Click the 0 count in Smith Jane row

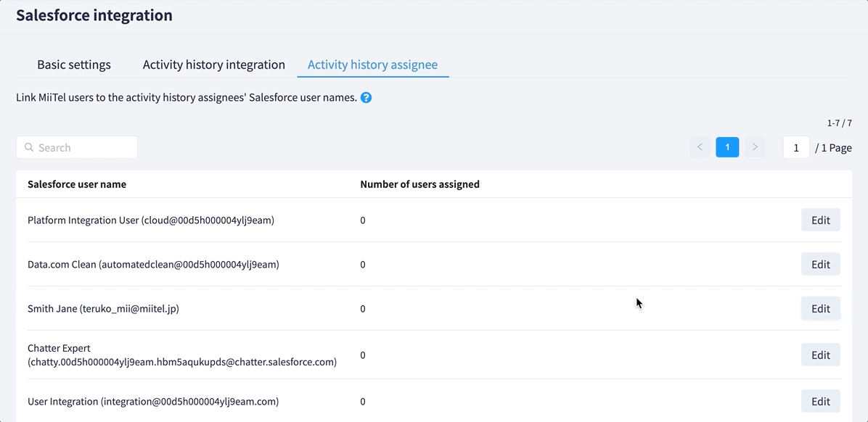363,309
